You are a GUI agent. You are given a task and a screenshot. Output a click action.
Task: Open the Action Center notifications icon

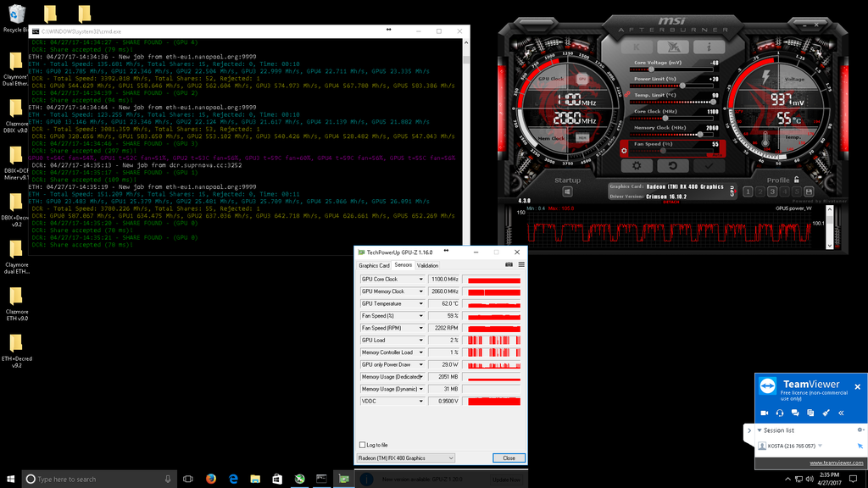(x=854, y=480)
